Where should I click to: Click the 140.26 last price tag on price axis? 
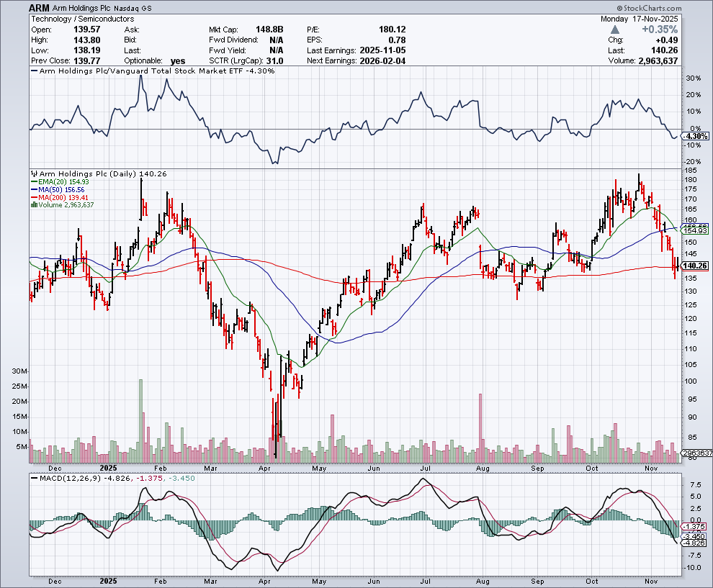click(x=695, y=266)
